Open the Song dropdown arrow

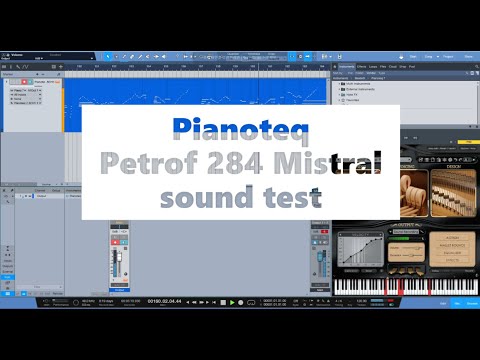438,57
